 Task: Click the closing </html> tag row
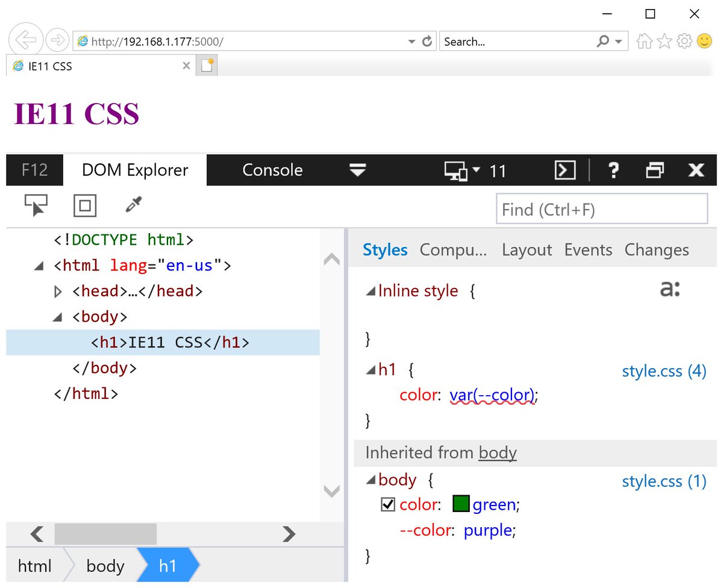86,394
